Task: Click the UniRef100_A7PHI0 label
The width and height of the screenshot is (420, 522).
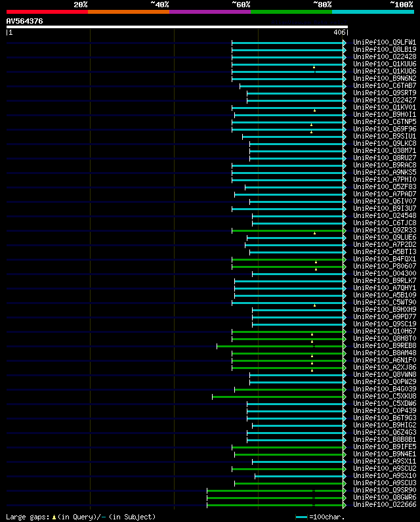Action: click(385, 180)
